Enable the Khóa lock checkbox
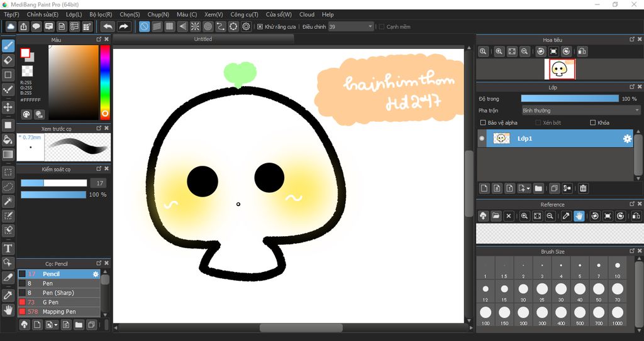The height and width of the screenshot is (341, 644). tap(592, 122)
